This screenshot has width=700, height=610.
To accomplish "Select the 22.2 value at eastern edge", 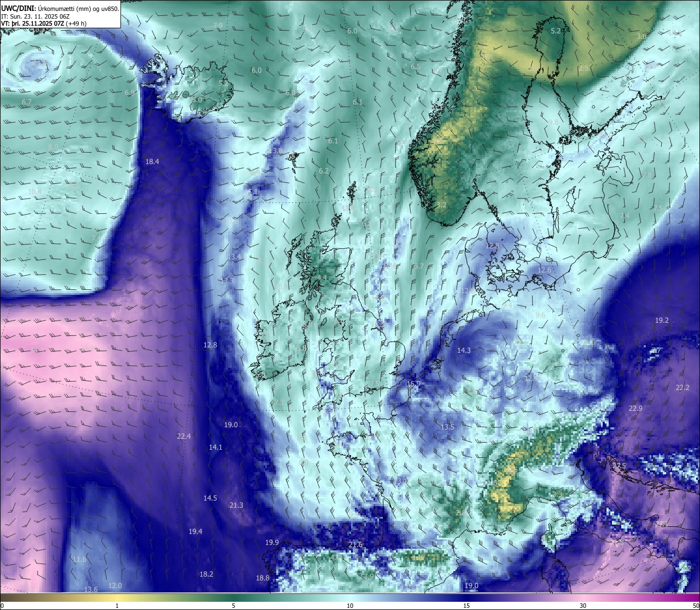I will 682,387.
